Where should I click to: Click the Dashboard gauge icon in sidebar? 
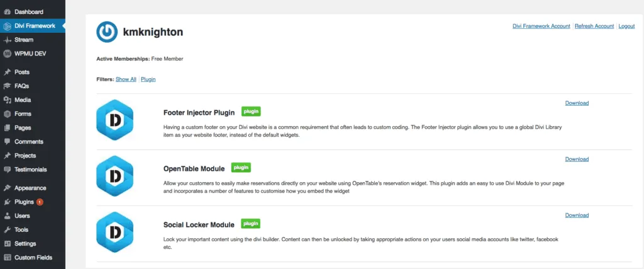[x=7, y=12]
